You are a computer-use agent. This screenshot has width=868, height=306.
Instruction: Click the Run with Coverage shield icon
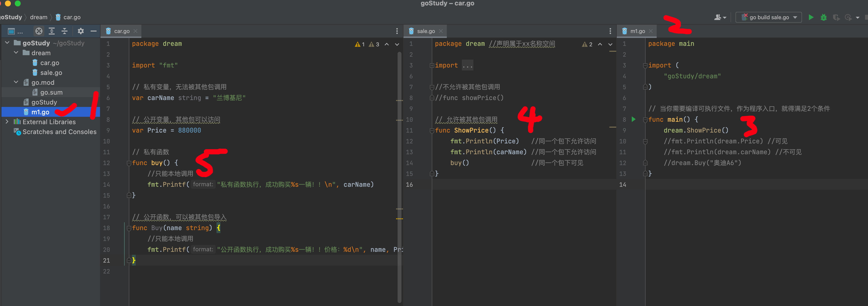click(836, 17)
